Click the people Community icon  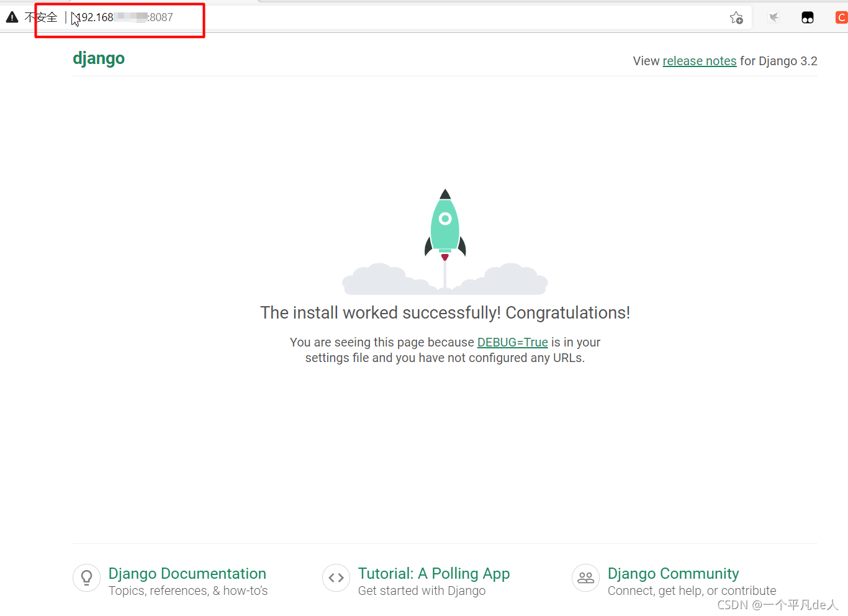click(x=586, y=578)
